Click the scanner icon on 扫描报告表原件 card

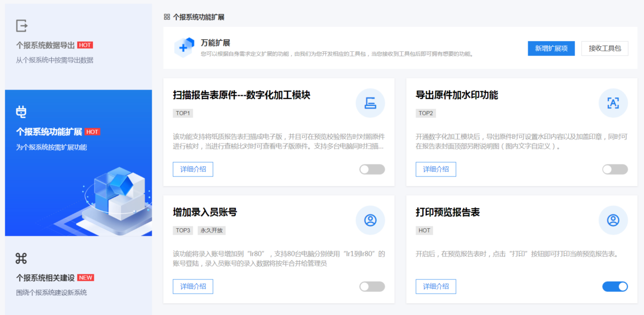click(x=370, y=103)
